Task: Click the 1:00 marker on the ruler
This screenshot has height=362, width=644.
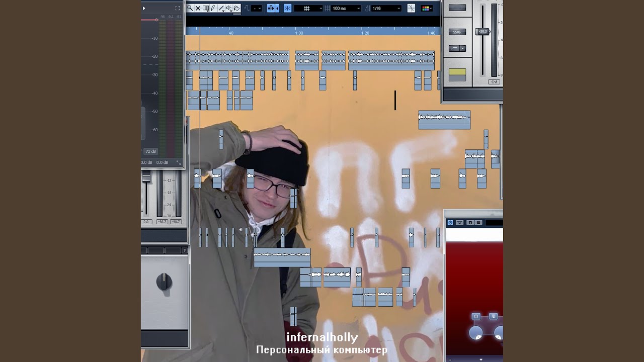Action: 299,33
